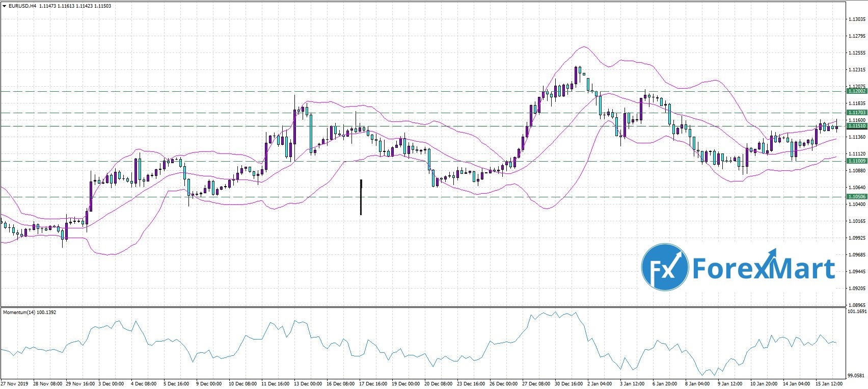
Task: Select the 1.11703 green price level tag
Action: (856, 113)
